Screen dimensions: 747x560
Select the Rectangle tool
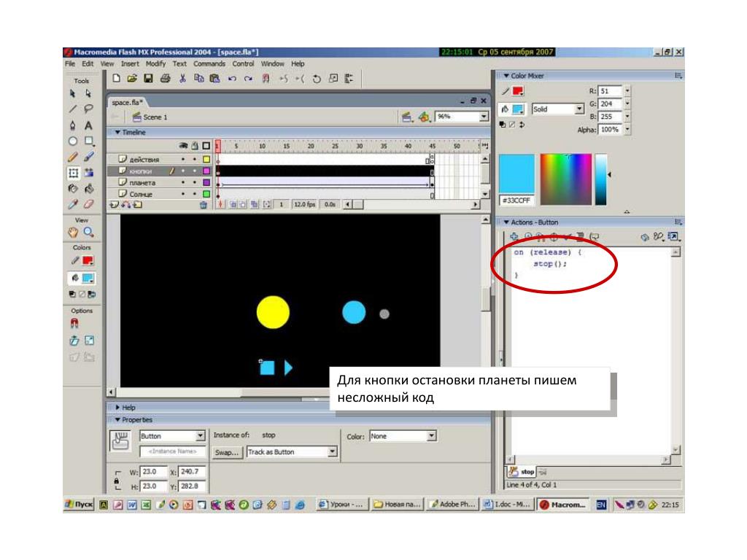(88, 141)
